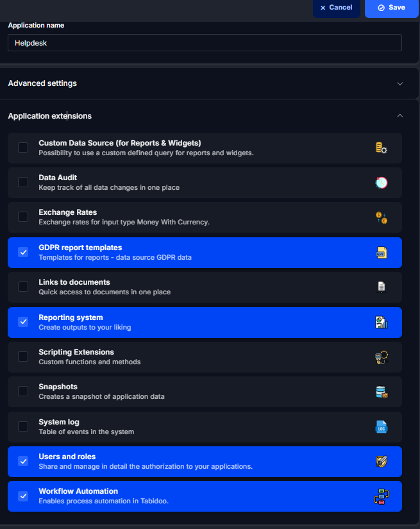Disable the Users and roles checkbox

(23, 461)
